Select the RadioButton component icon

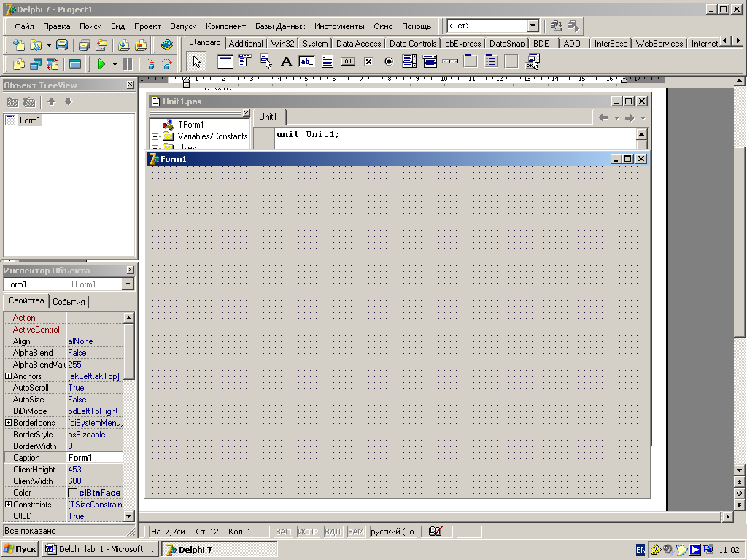click(389, 61)
